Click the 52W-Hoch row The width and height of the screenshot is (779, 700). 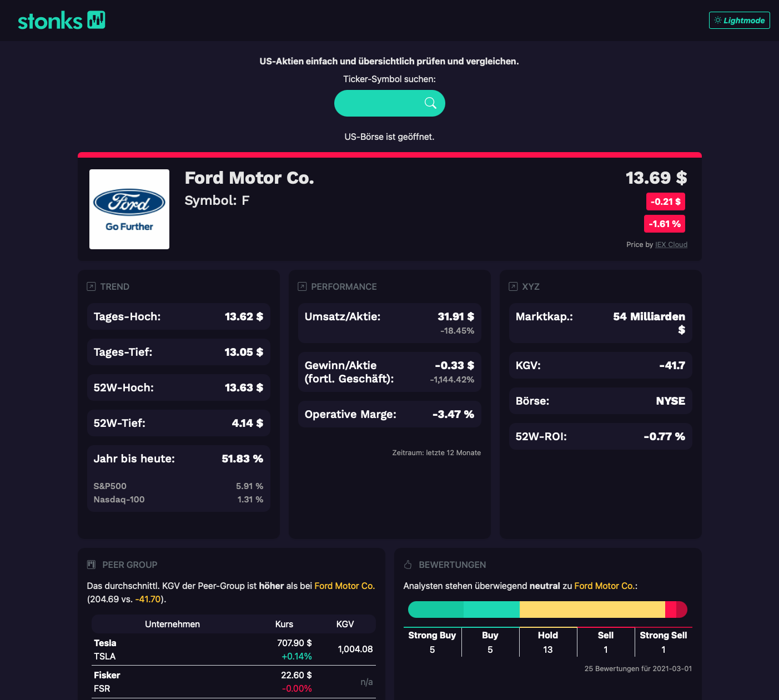179,387
